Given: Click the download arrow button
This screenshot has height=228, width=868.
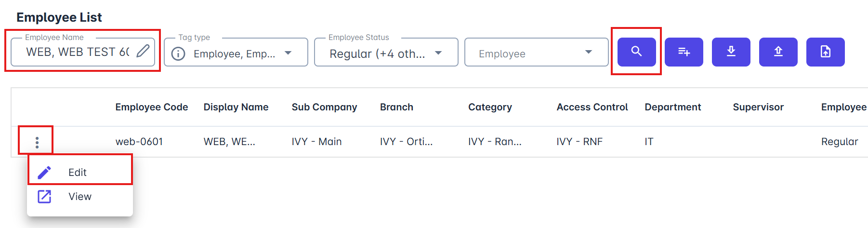Looking at the screenshot, I should (x=731, y=52).
